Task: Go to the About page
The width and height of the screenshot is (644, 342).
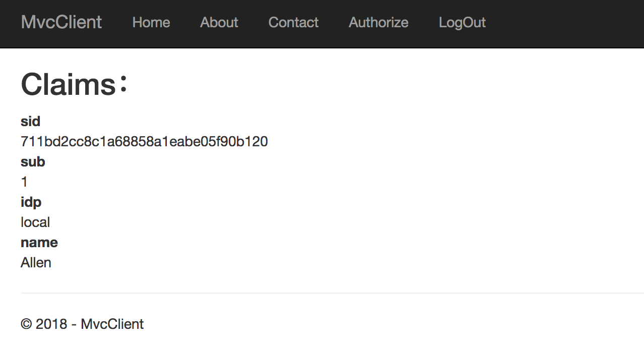Action: [x=219, y=23]
